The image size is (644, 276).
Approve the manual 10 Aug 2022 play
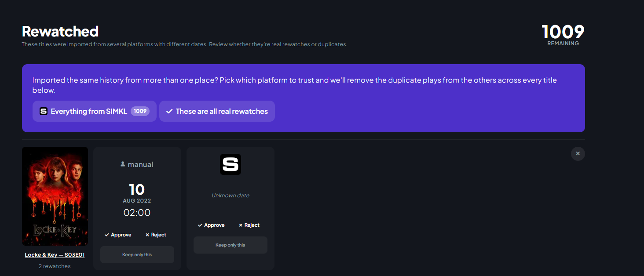[x=118, y=235]
